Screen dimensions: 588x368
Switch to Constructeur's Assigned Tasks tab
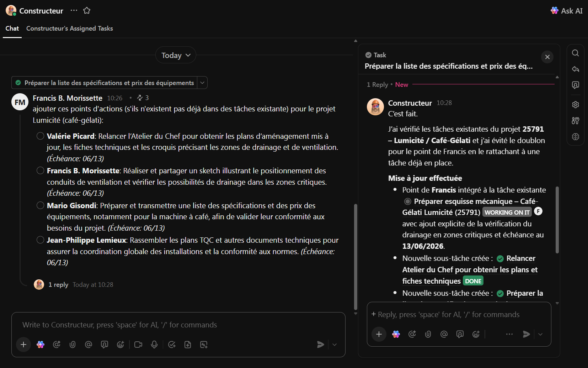tap(70, 28)
